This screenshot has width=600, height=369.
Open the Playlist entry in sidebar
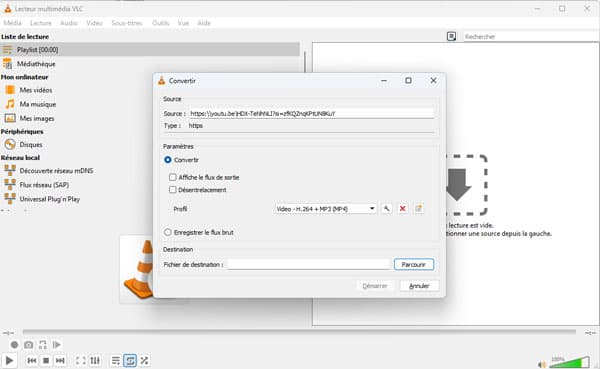point(150,50)
